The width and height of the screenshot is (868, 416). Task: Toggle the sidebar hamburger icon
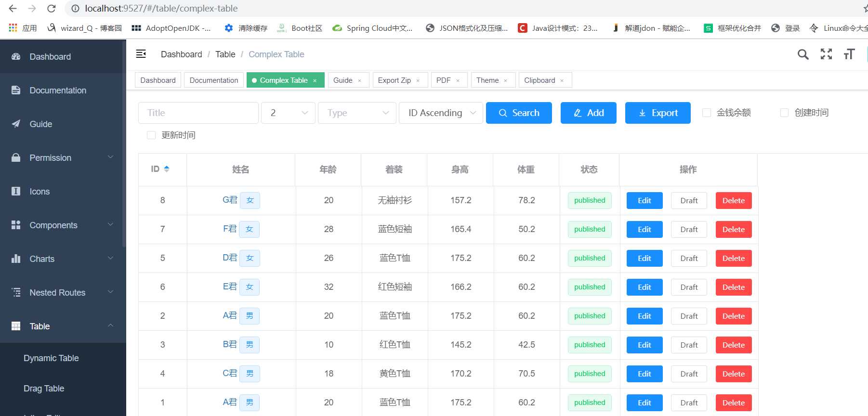(141, 54)
